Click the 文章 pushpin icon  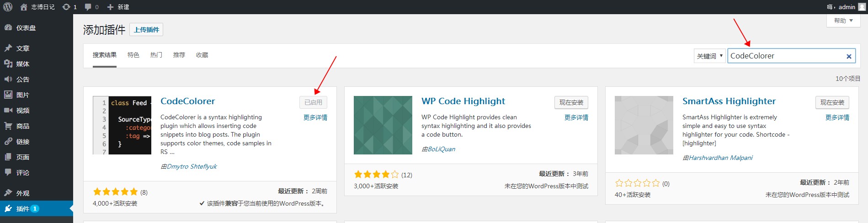8,48
